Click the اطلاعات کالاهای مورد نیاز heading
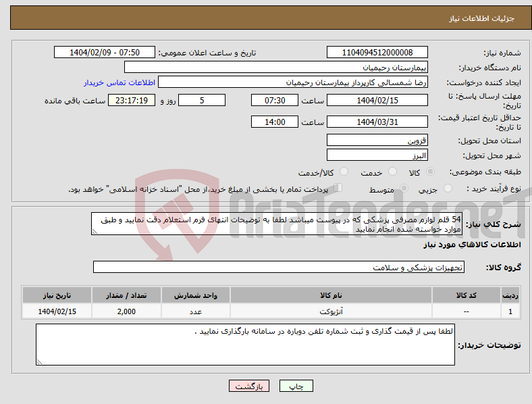The width and height of the screenshot is (532, 404). [x=472, y=245]
